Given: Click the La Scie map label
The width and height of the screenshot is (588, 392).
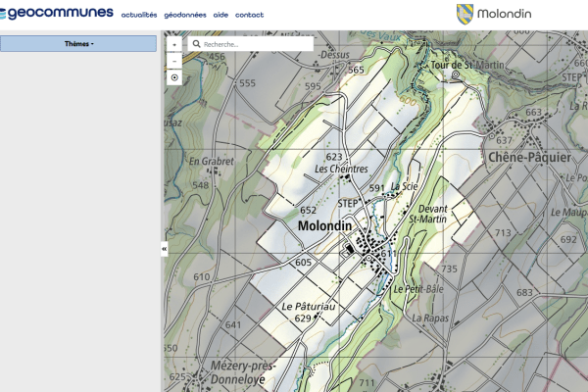Looking at the screenshot, I should (404, 186).
